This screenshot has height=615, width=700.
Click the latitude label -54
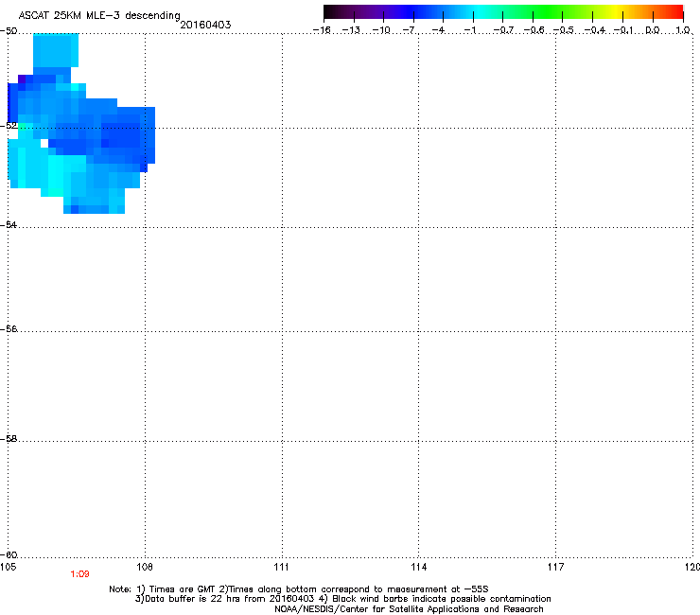tap(9, 224)
